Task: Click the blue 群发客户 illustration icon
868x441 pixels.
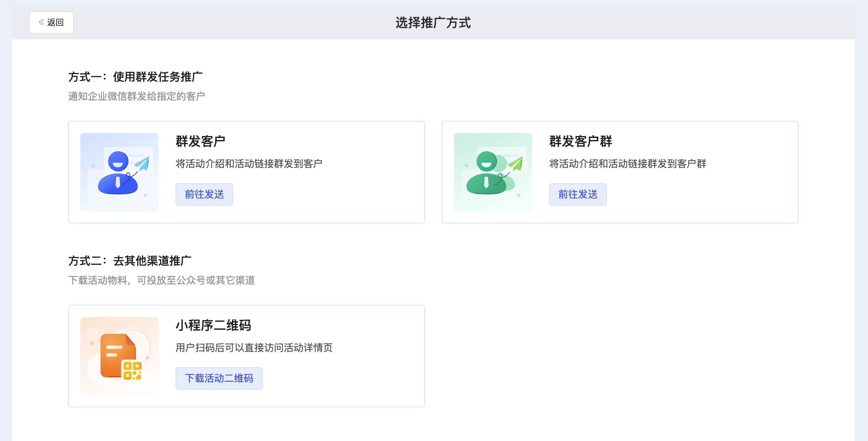Action: coord(119,172)
